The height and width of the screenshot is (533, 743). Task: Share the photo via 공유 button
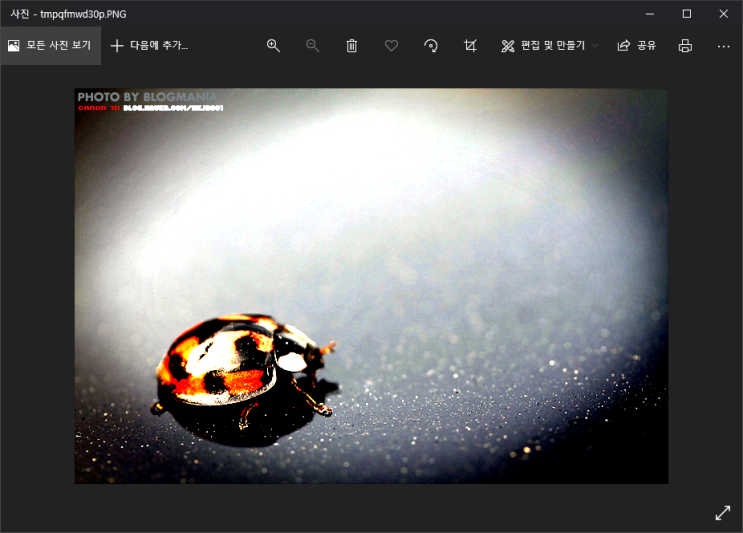point(636,45)
